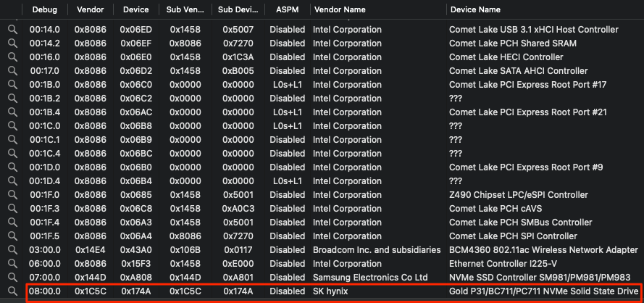Select Comet Lake PCH SPI Controller entry
Screen dimensions: 644x303
pos(513,236)
